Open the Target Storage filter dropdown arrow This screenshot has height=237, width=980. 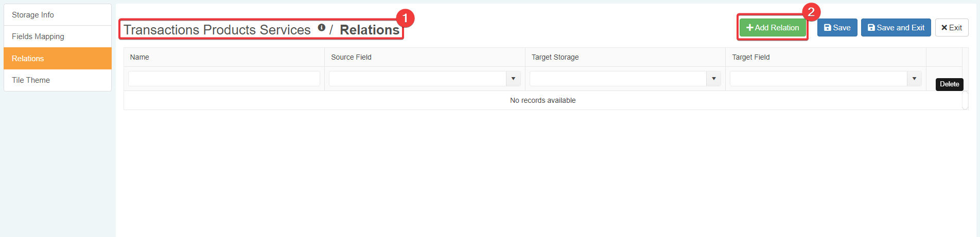click(x=713, y=79)
